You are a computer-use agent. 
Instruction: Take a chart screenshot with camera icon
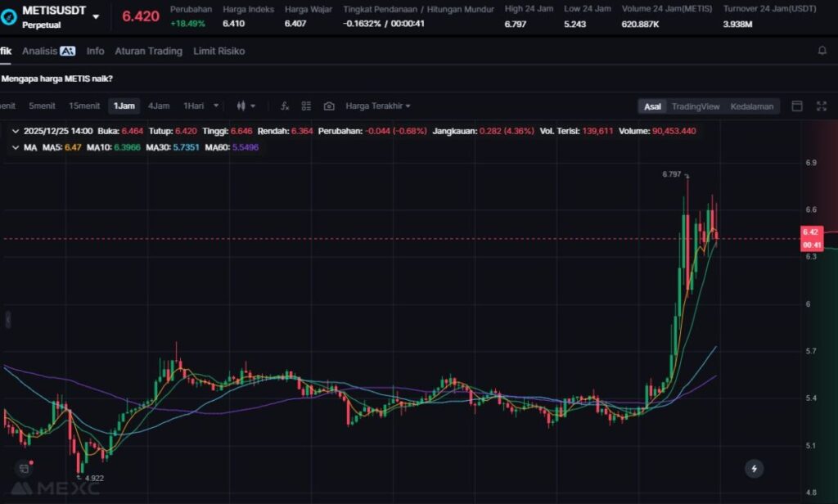pyautogui.click(x=329, y=106)
